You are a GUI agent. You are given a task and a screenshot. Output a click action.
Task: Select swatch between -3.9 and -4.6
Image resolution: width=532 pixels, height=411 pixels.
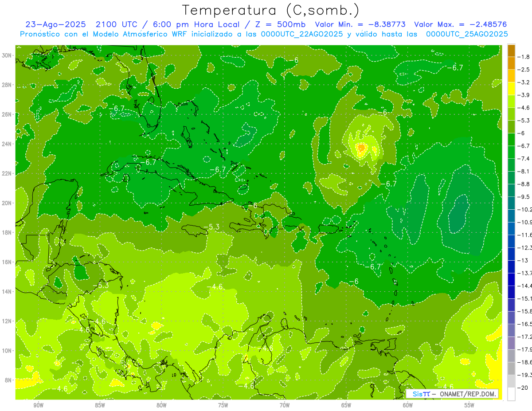[x=511, y=101]
